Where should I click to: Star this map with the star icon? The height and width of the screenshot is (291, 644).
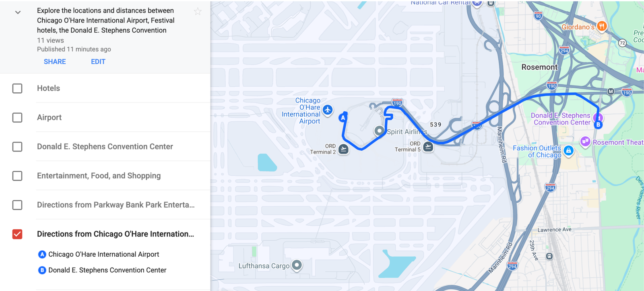coord(198,12)
